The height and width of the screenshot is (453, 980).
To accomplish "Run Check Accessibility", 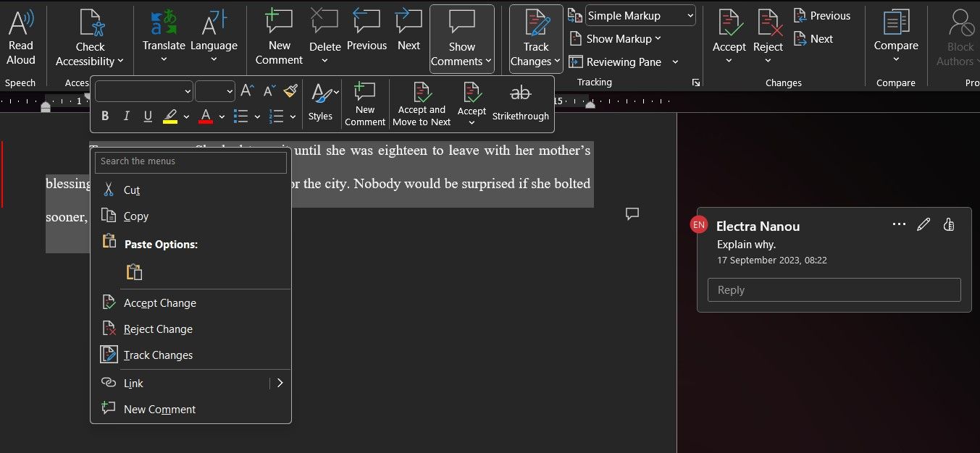I will [x=89, y=36].
